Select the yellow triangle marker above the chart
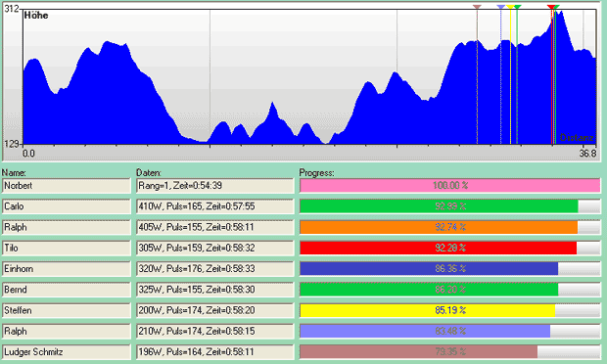 (510, 7)
